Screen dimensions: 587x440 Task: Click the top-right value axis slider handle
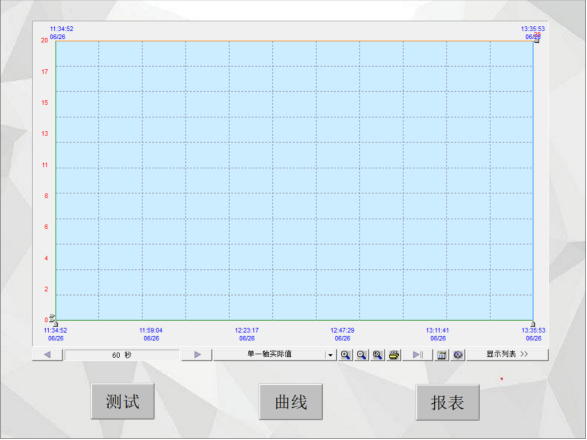[x=536, y=40]
